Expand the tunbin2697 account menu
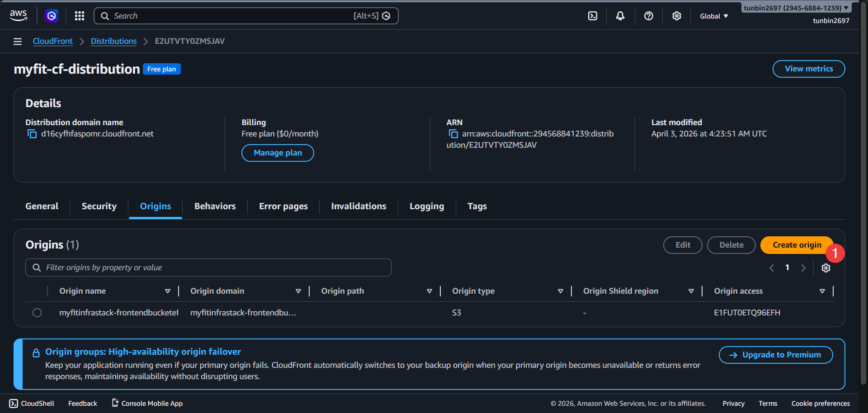The width and height of the screenshot is (868, 413). point(795,7)
